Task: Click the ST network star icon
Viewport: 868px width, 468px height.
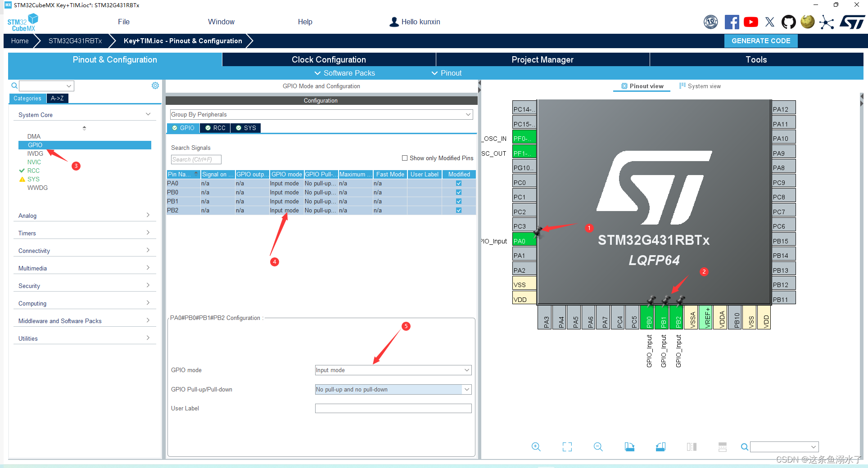Action: click(x=827, y=22)
